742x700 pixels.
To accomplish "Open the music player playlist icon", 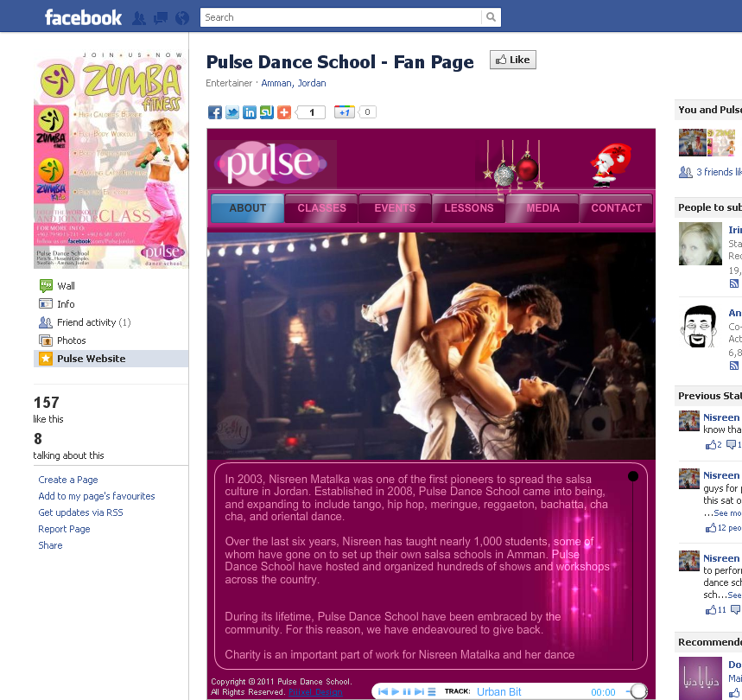I will [432, 692].
